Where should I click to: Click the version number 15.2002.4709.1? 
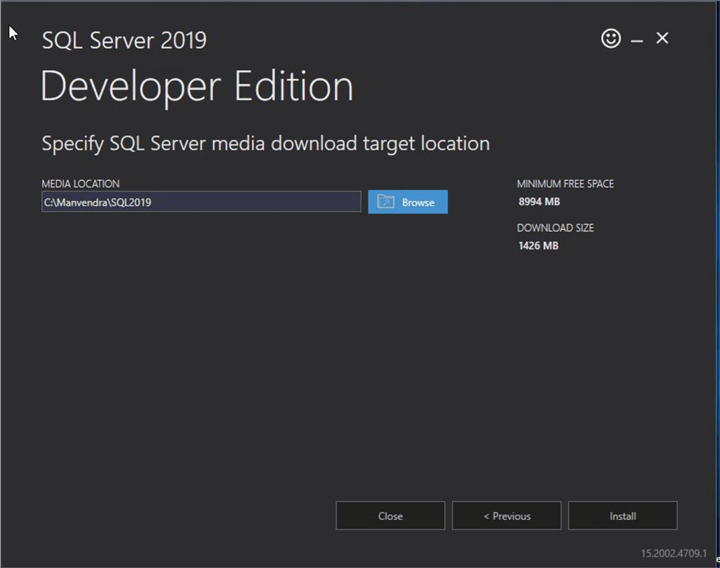pyautogui.click(x=673, y=553)
